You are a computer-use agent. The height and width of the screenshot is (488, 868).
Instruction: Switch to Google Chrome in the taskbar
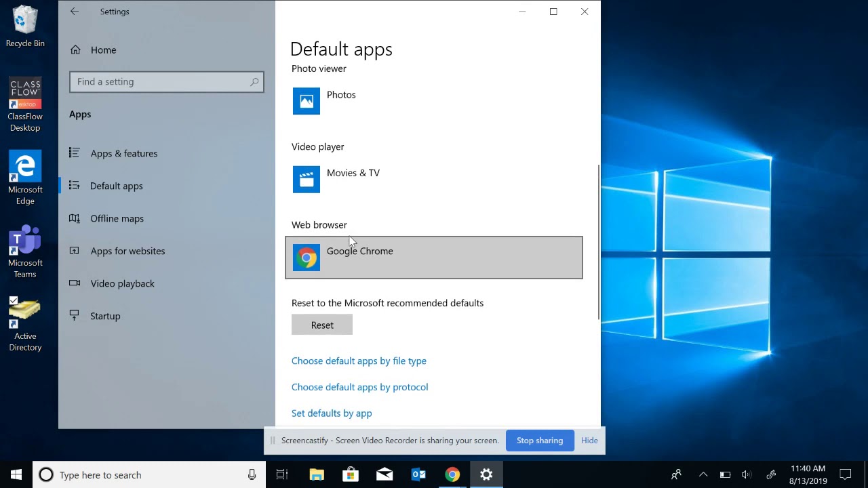click(452, 474)
